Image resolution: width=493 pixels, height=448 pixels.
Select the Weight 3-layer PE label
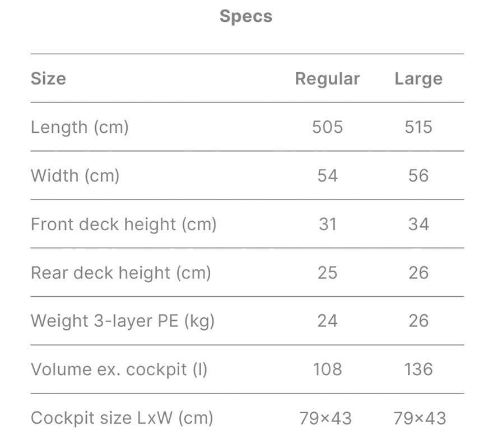pyautogui.click(x=123, y=321)
